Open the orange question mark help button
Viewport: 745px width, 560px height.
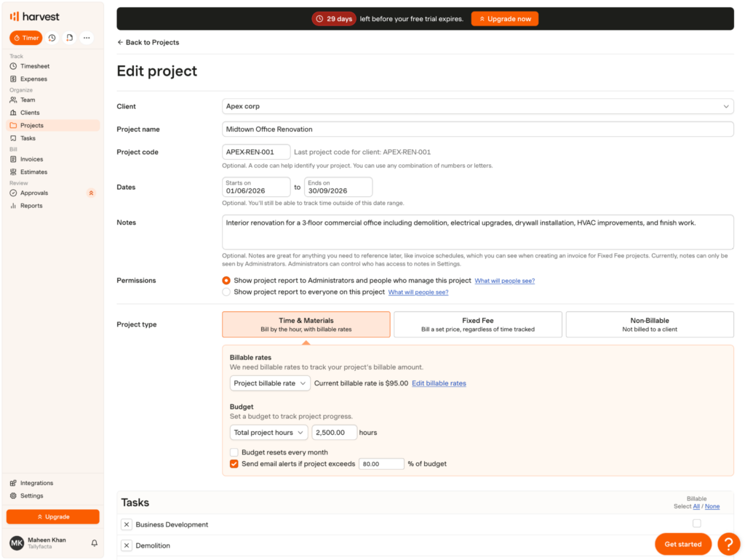(728, 544)
